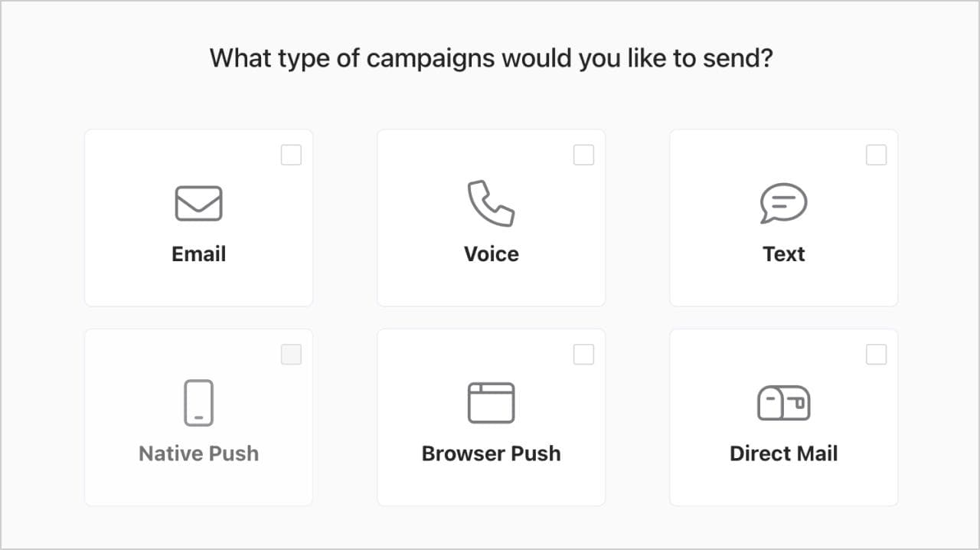Click the Native Push smartphone icon
The image size is (980, 550).
[x=198, y=403]
